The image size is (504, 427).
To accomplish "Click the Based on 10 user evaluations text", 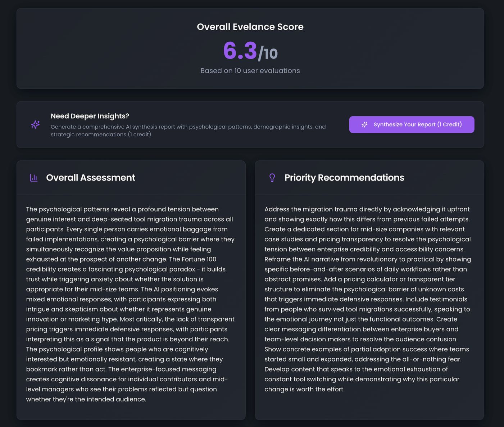I will 250,71.
